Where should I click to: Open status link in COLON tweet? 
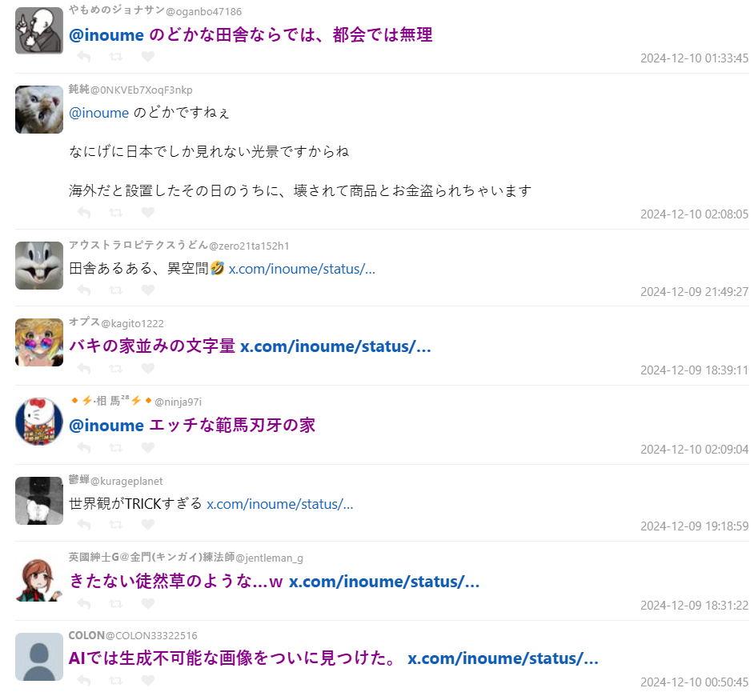[503, 658]
